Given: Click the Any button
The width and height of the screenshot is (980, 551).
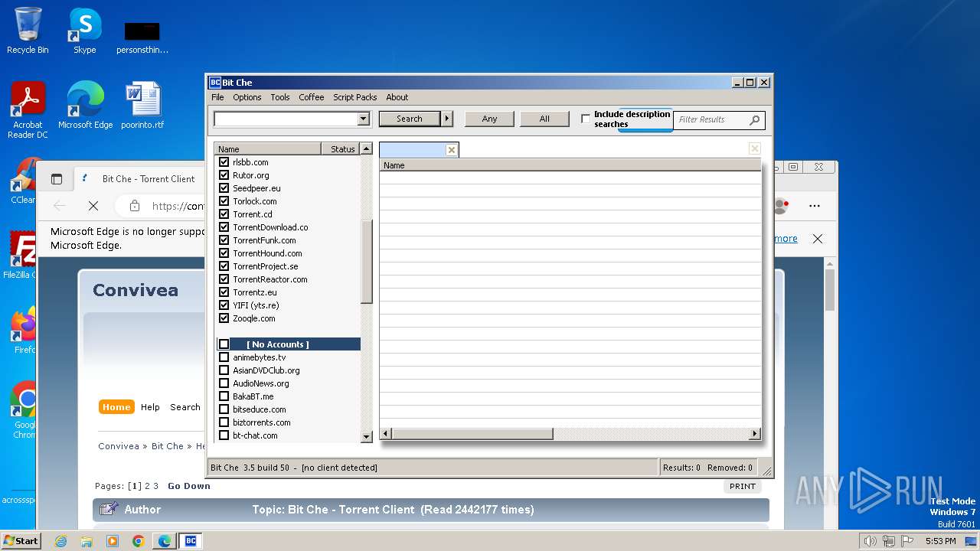Looking at the screenshot, I should point(490,119).
